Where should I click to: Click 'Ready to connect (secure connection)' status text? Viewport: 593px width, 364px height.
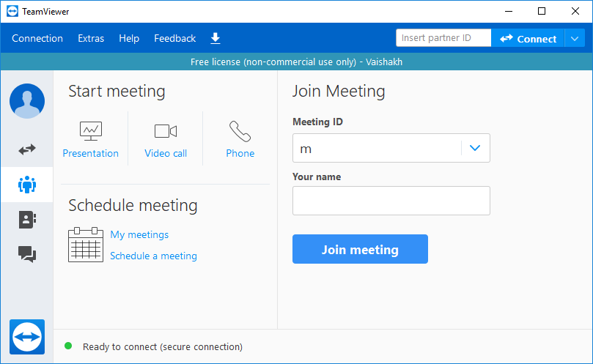pos(163,346)
